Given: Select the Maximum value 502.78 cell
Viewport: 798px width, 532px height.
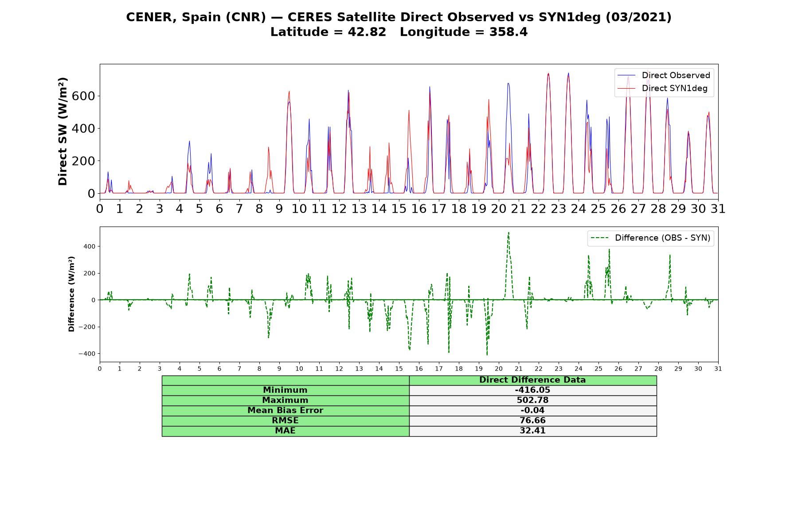Looking at the screenshot, I should point(533,400).
